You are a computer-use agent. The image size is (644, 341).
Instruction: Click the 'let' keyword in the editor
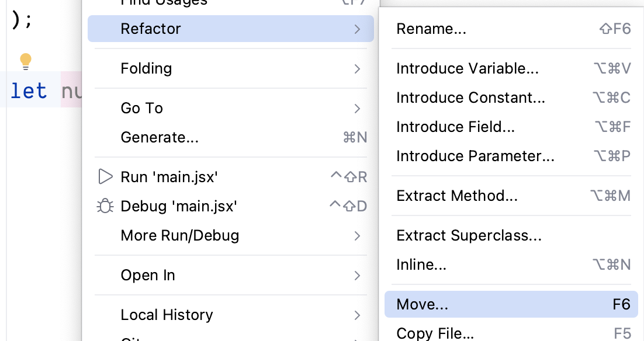click(29, 91)
